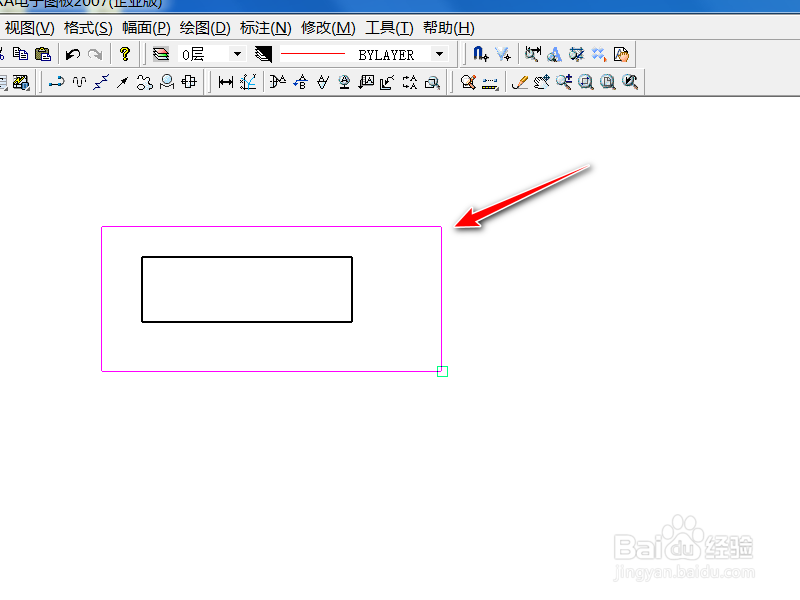Image resolution: width=800 pixels, height=600 pixels.
Task: Click the green selection box corner handle
Action: click(442, 371)
